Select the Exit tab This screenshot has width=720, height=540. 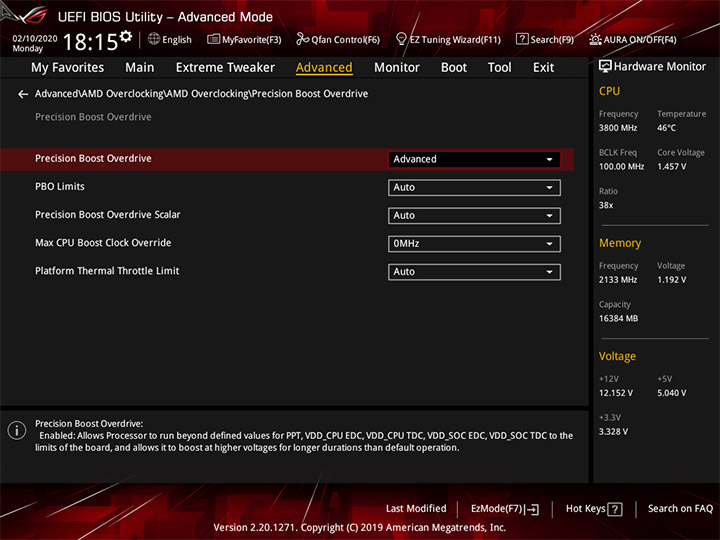tap(543, 68)
